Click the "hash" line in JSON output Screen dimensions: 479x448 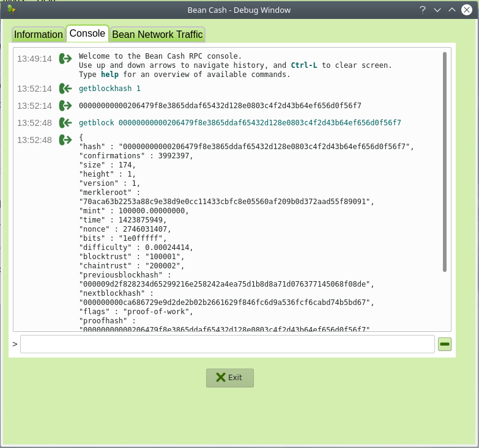(246, 147)
